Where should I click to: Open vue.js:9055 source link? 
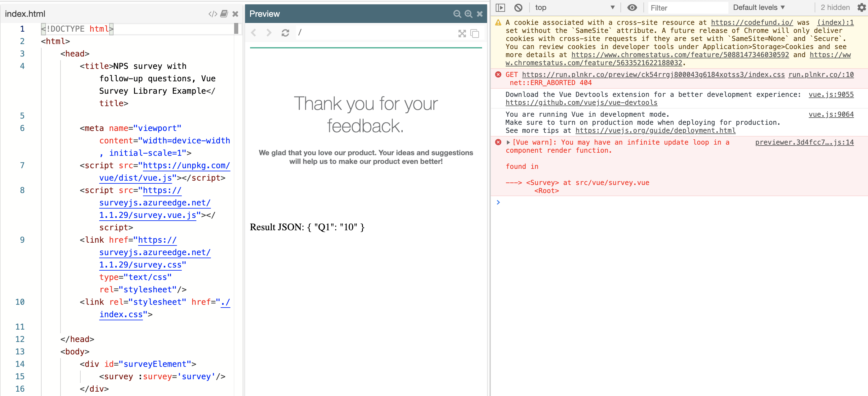pos(831,94)
